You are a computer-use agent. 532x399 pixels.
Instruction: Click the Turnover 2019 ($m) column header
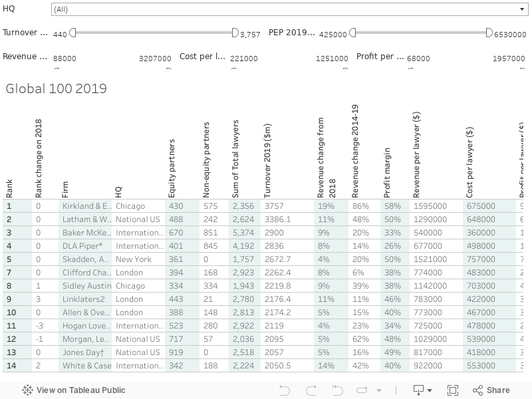268,160
